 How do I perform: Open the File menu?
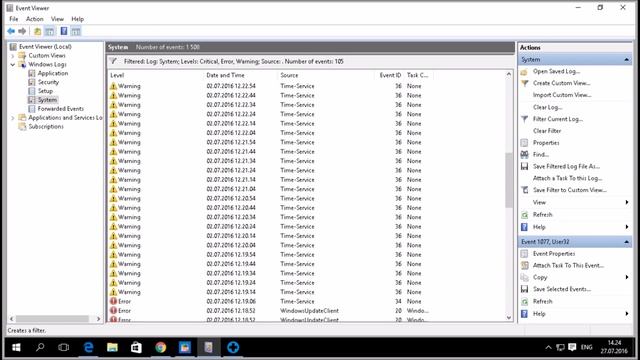point(13,19)
